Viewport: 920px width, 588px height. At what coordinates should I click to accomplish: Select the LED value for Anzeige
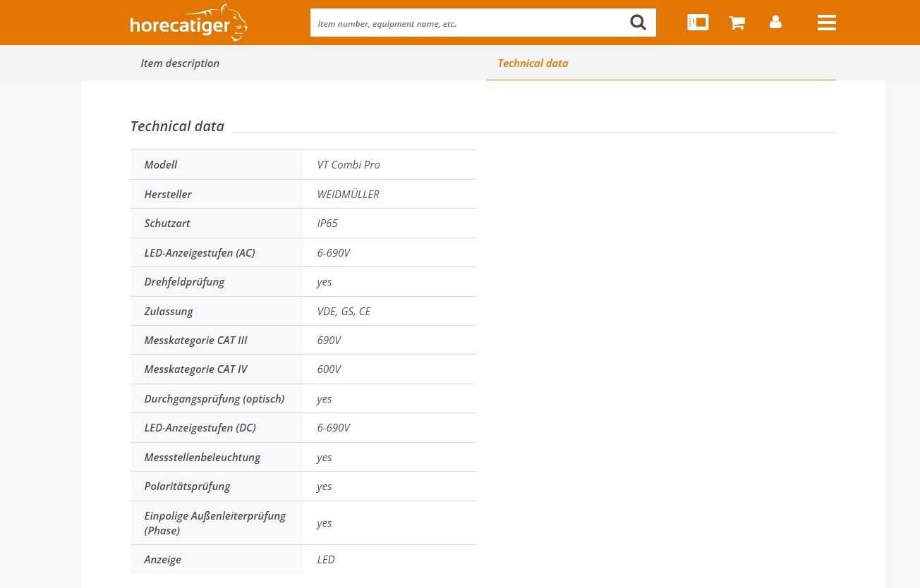tap(326, 559)
